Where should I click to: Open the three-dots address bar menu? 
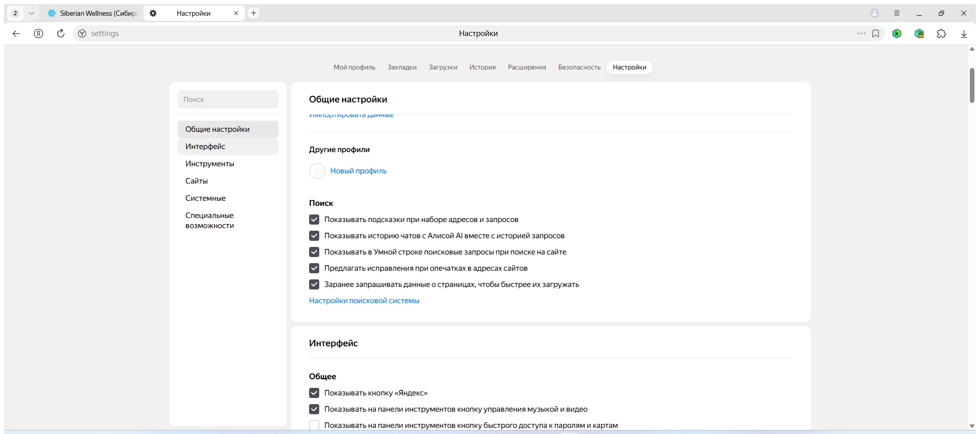tap(861, 33)
